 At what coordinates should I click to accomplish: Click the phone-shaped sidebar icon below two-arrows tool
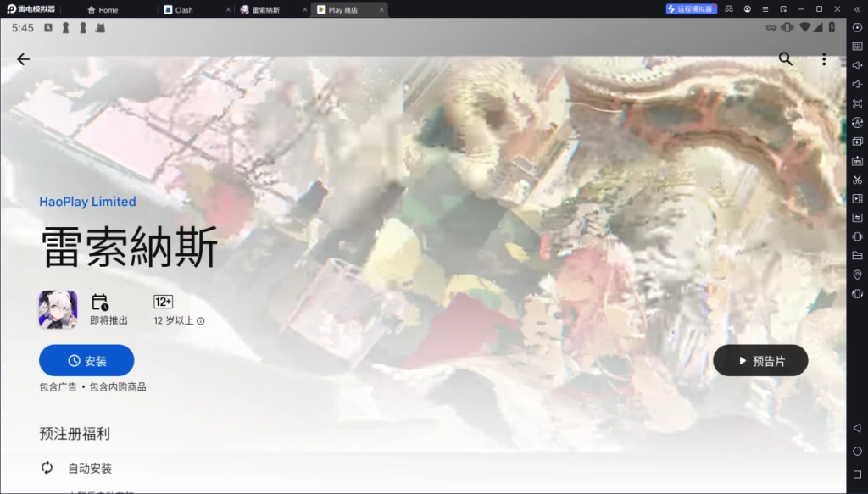pyautogui.click(x=858, y=236)
